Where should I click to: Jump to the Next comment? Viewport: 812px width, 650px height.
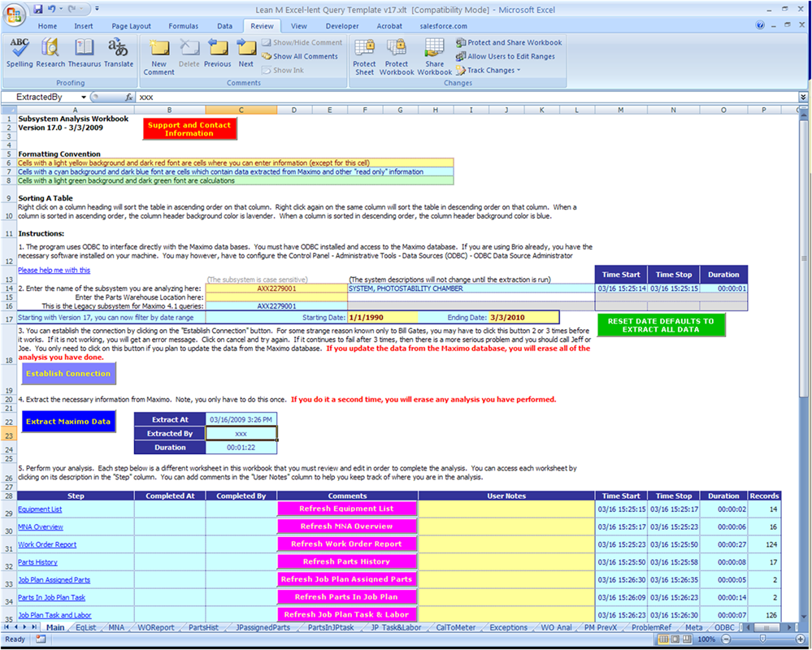(246, 54)
